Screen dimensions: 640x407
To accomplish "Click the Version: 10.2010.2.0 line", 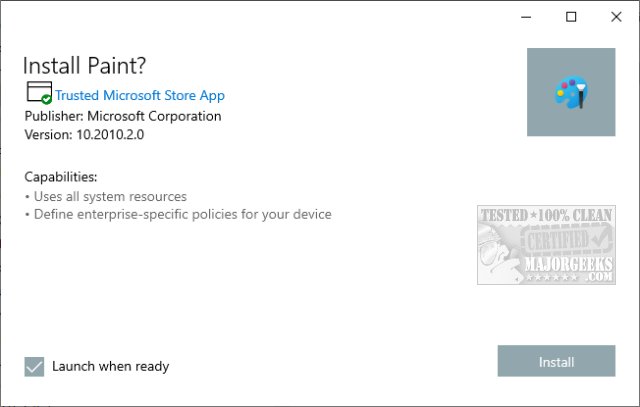I will (x=84, y=135).
